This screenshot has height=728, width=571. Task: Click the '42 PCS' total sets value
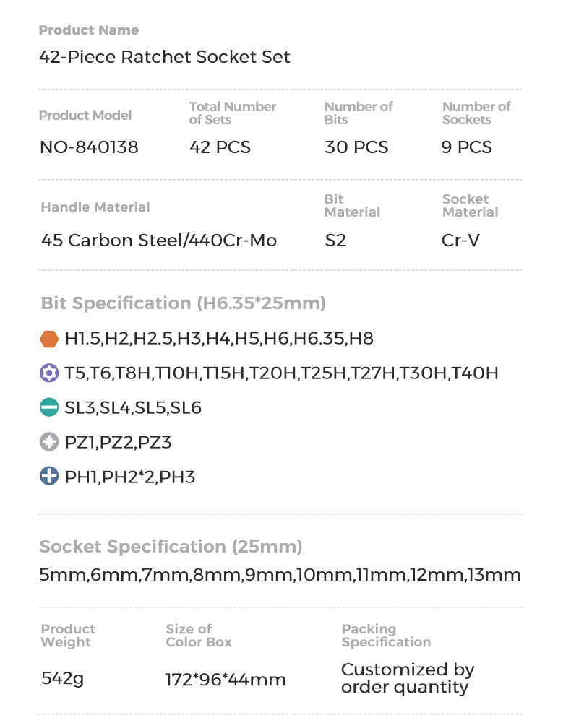point(220,147)
